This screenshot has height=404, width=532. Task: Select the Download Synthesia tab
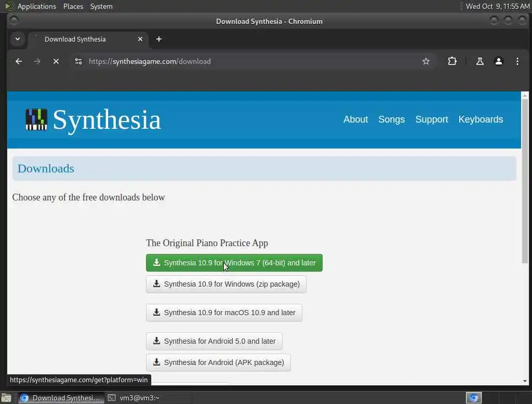(88, 39)
